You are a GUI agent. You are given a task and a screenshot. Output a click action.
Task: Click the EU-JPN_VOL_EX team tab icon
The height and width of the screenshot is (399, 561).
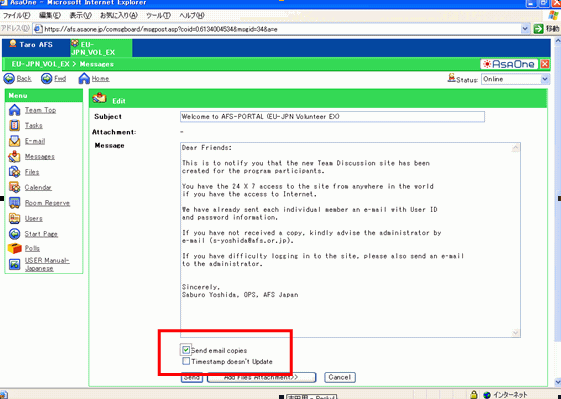pyautogui.click(x=75, y=43)
